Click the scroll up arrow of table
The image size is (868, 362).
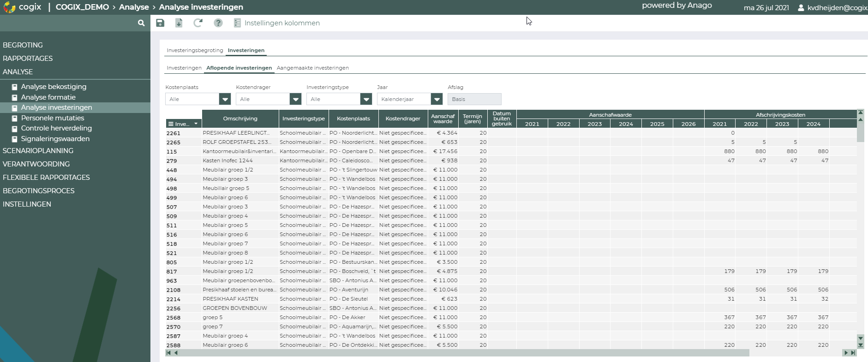[860, 119]
